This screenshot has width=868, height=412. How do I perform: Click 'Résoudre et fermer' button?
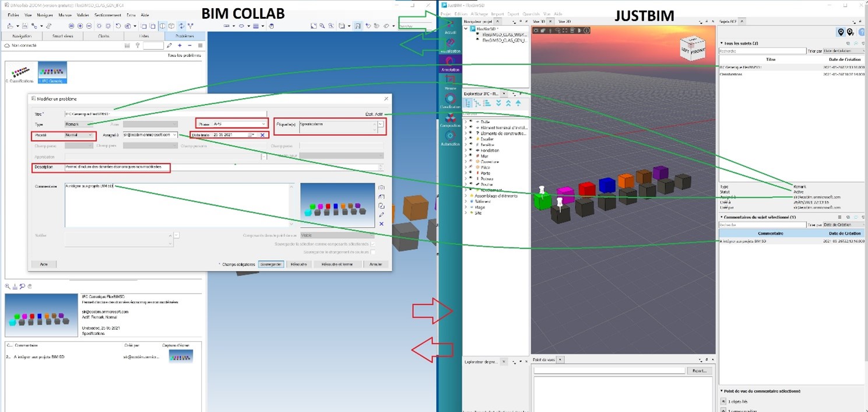point(337,264)
